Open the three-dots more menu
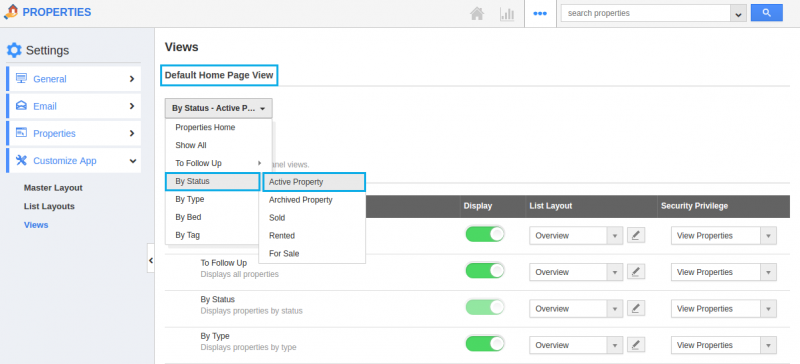The width and height of the screenshot is (800, 364). tap(540, 14)
